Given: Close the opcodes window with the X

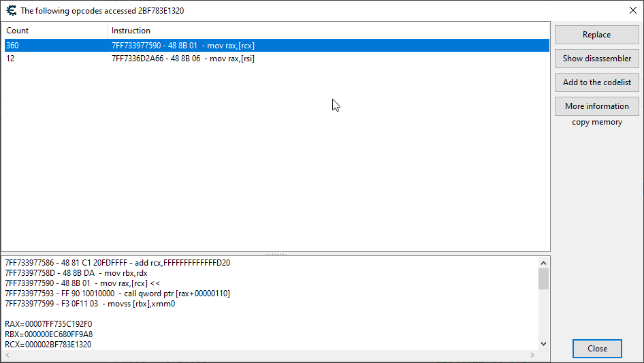Looking at the screenshot, I should coord(632,10).
